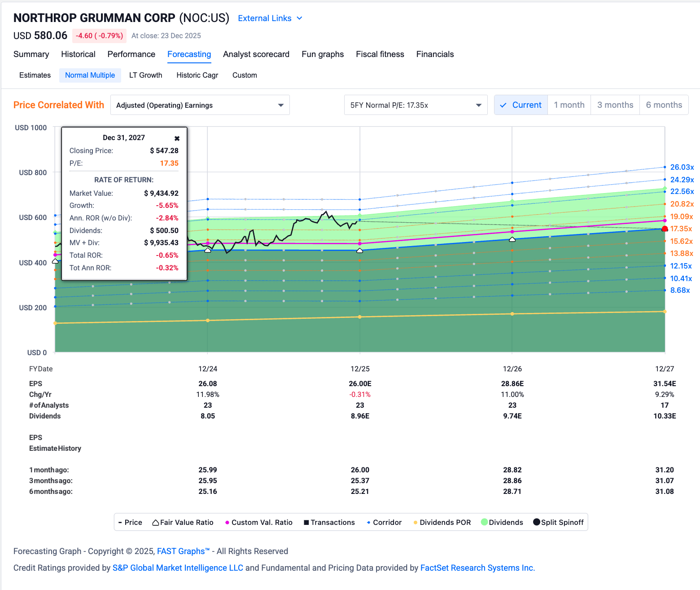Click the green Dividends color swatch in legend
Screen dimensions: 700x590
(484, 522)
